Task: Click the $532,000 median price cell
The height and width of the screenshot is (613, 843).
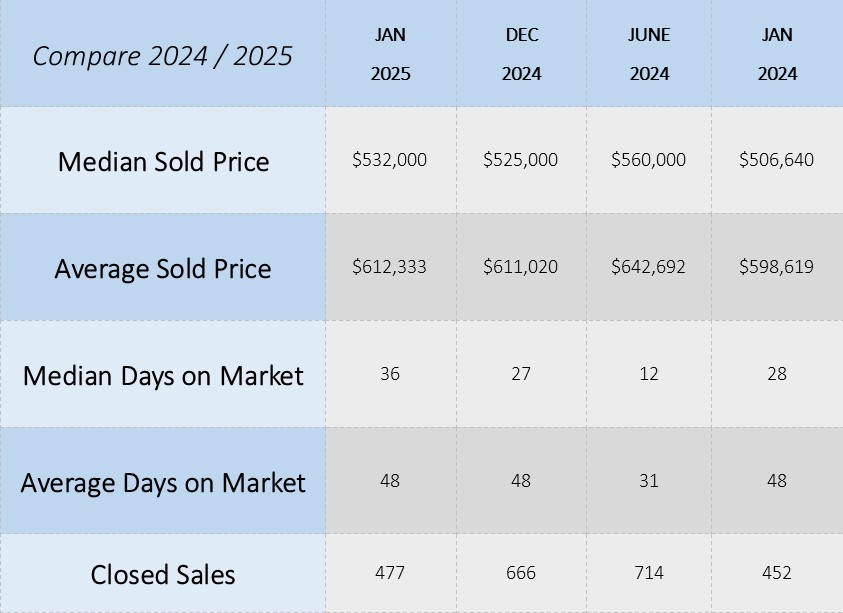Action: (390, 160)
